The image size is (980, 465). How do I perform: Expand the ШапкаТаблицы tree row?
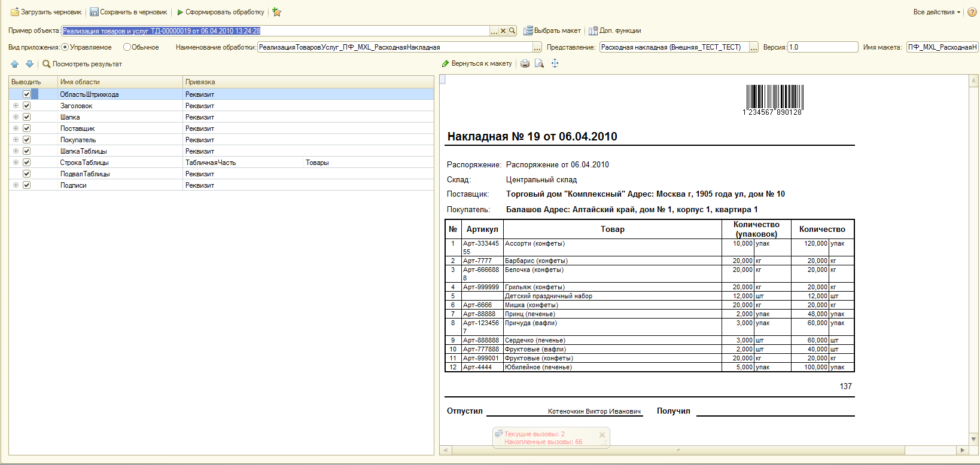[x=16, y=151]
